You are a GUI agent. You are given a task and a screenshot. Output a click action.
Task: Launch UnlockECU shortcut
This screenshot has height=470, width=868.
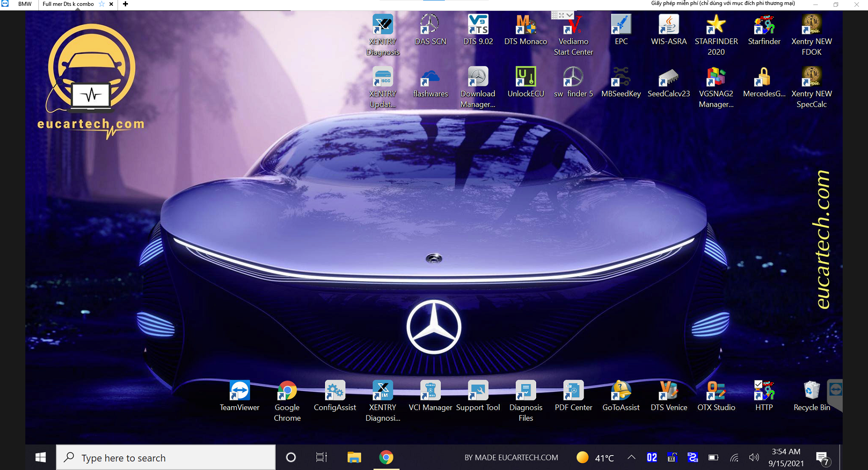[x=526, y=82]
